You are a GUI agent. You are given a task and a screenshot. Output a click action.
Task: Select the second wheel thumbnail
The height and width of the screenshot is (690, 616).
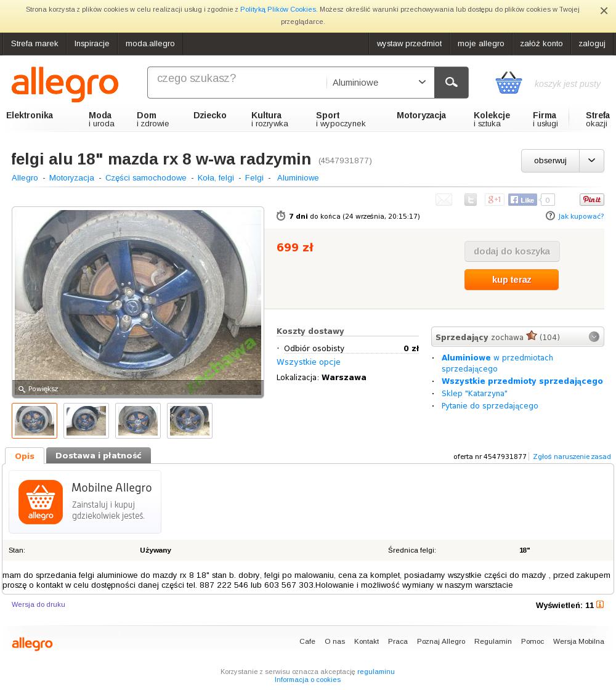pos(86,421)
